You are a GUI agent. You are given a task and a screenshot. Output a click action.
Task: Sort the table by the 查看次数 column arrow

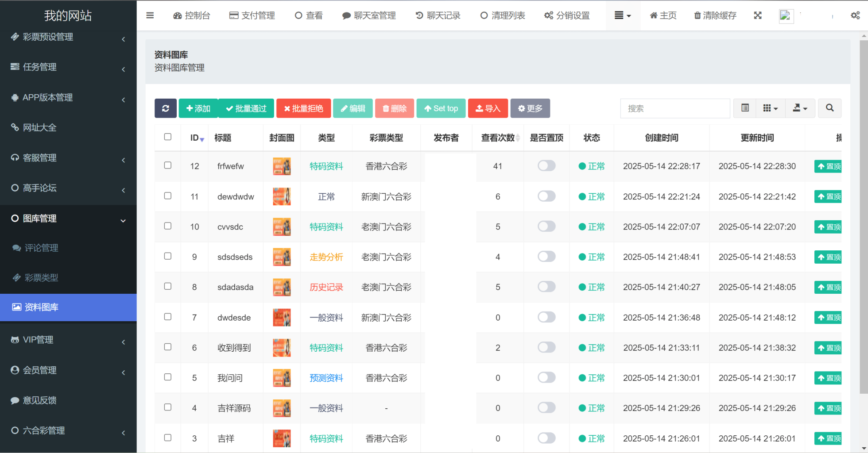pos(518,138)
